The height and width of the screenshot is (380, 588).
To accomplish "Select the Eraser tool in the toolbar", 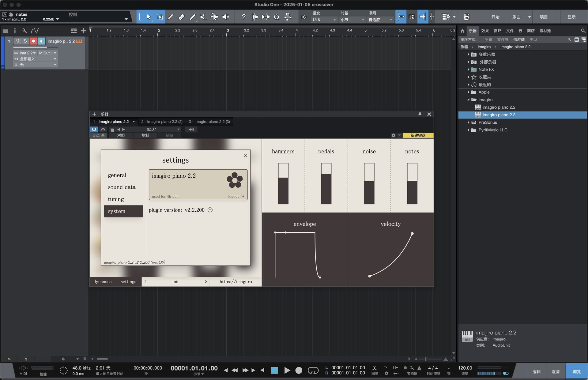I will pyautogui.click(x=181, y=17).
